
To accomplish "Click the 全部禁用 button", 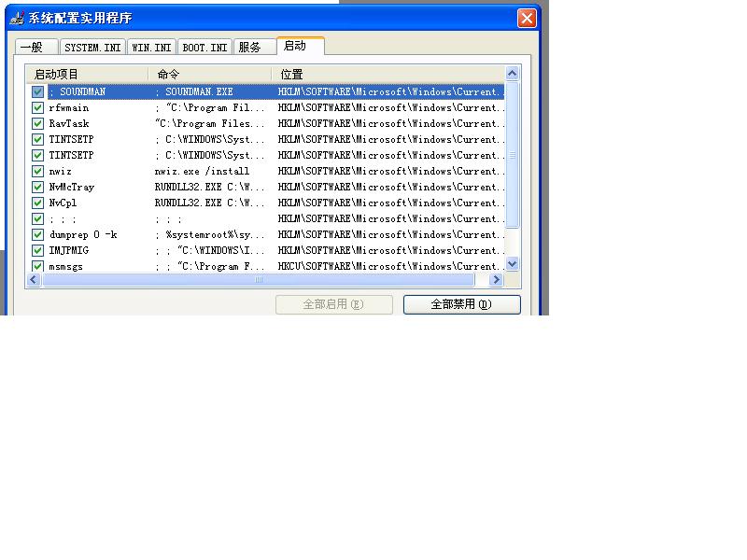I will pos(461,304).
